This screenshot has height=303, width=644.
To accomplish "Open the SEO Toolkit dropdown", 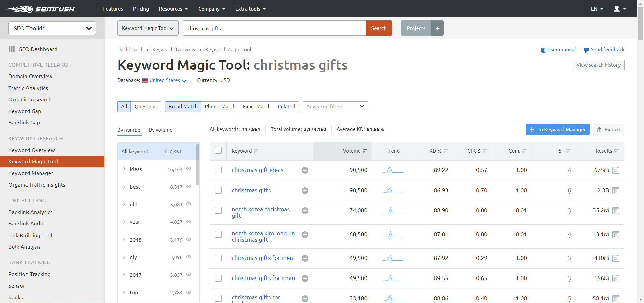I will click(x=52, y=28).
